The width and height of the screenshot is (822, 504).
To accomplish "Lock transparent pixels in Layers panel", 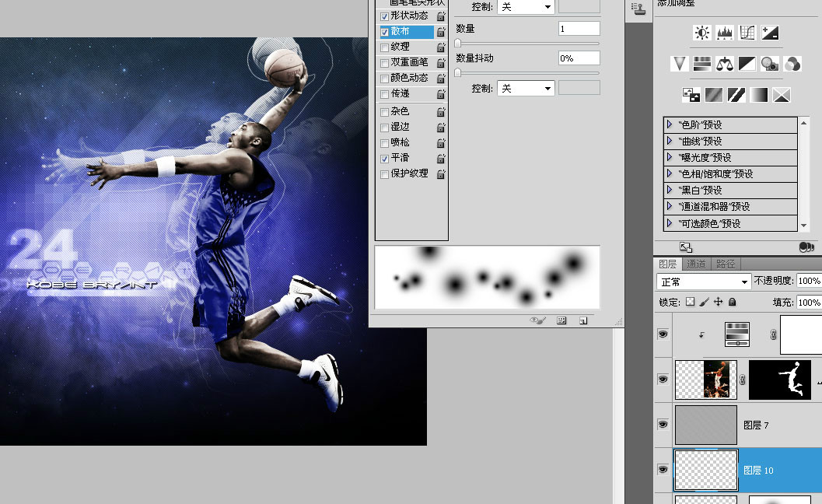I will [x=690, y=302].
